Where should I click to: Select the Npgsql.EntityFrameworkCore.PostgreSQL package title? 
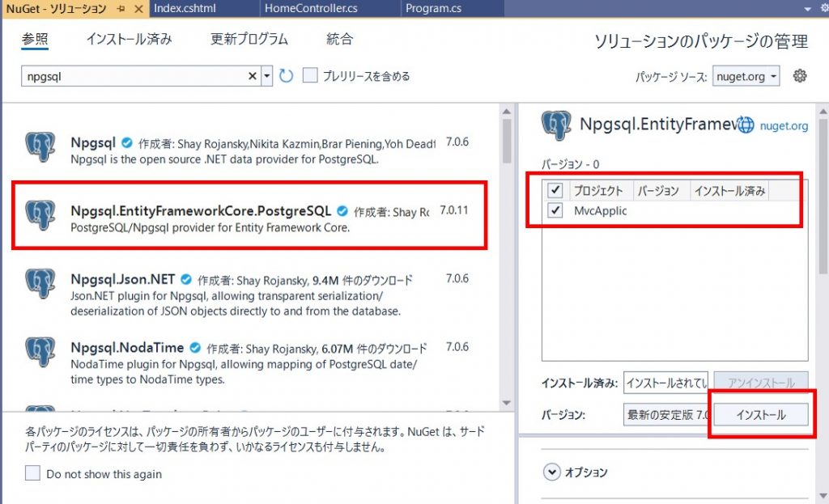(201, 211)
